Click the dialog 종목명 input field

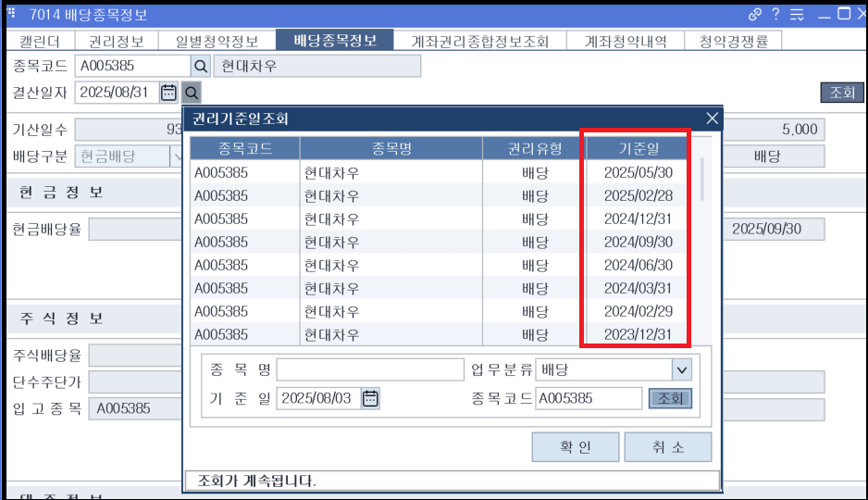pyautogui.click(x=370, y=369)
